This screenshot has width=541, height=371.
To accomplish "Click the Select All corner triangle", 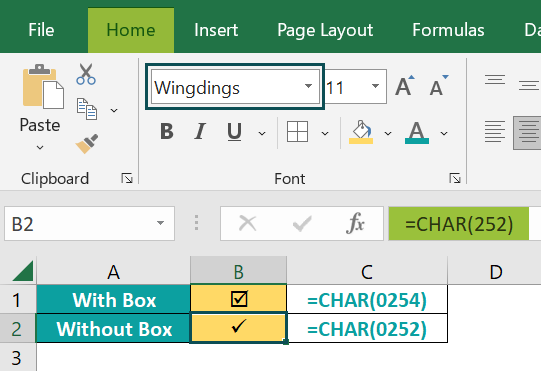I will coord(23,271).
